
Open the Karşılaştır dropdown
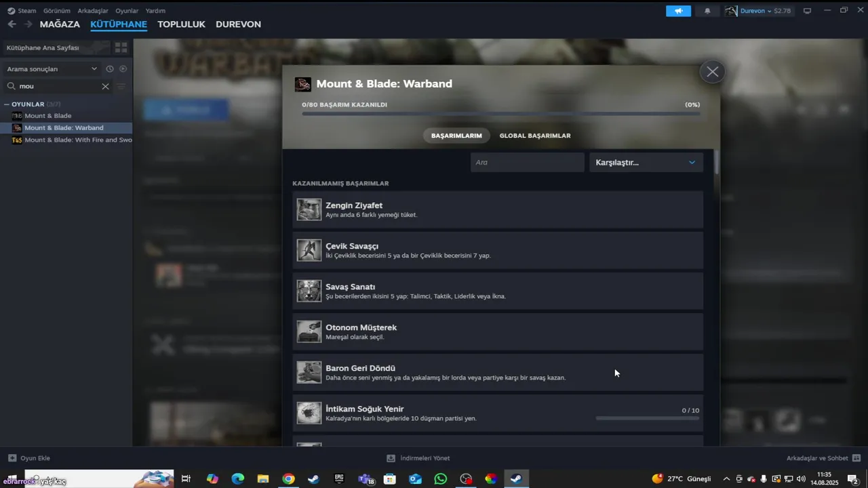coord(646,162)
